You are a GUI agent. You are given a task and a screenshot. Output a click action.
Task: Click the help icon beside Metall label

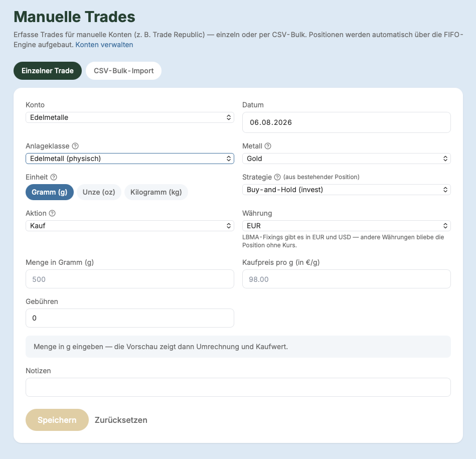click(268, 146)
